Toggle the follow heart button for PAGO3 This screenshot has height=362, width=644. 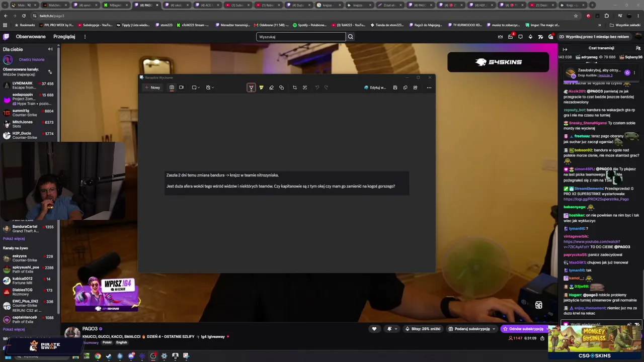tap(374, 329)
